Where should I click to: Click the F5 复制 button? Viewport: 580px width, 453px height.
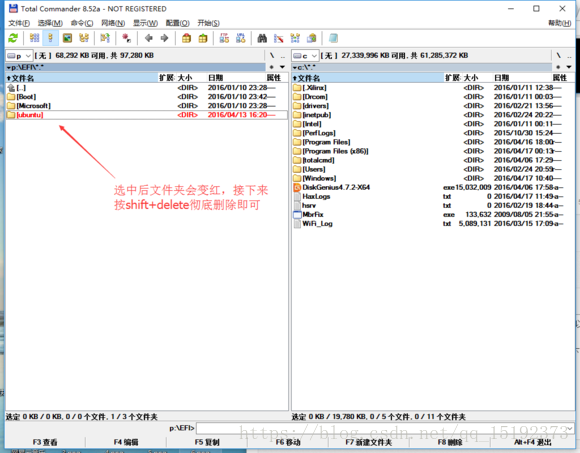point(207,442)
